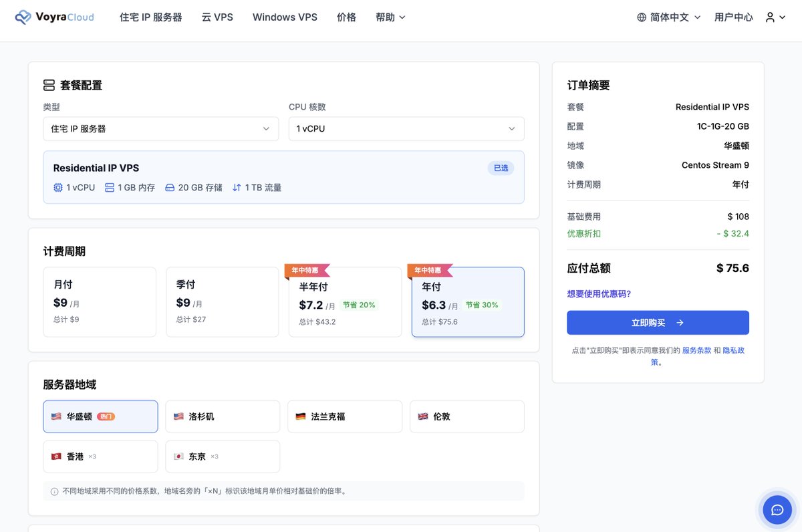Viewport: 802px width, 532px height.
Task: Open the VoyraCloud logo home link
Action: [54, 17]
